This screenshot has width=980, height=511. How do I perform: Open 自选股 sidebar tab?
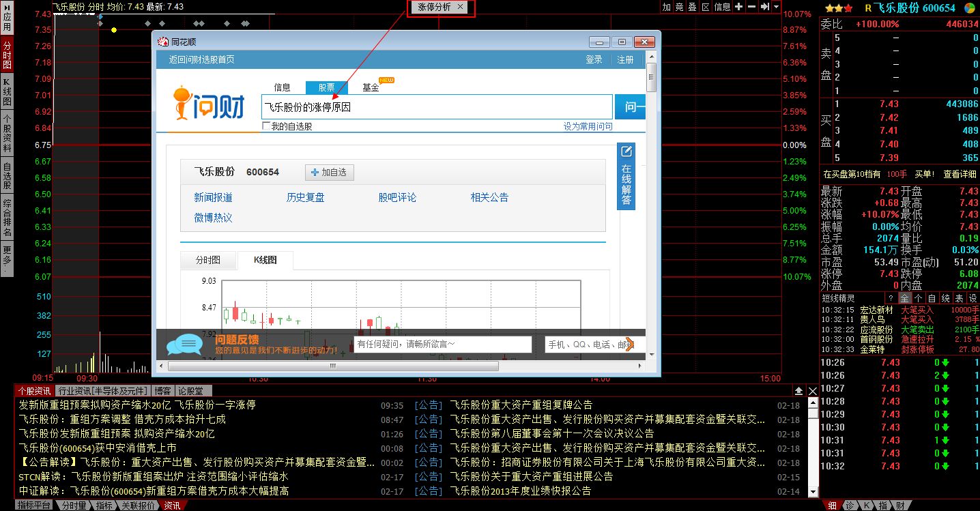(x=7, y=175)
